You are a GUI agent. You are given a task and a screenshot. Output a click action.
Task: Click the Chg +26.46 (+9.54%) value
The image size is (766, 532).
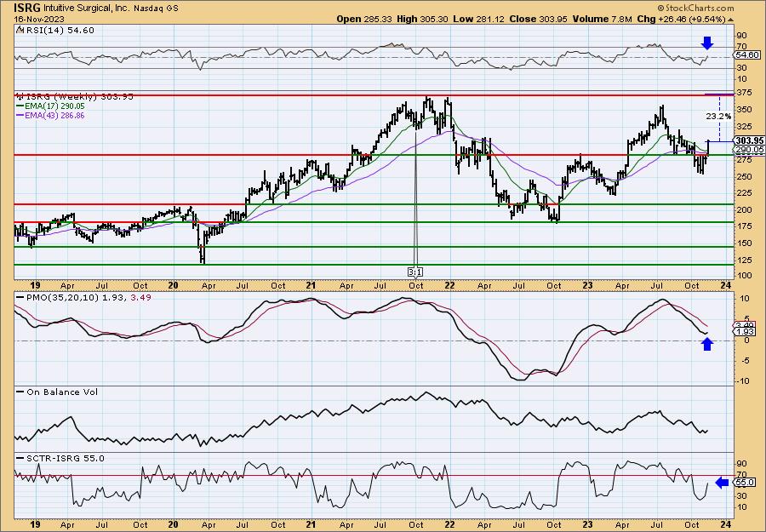[x=681, y=19]
